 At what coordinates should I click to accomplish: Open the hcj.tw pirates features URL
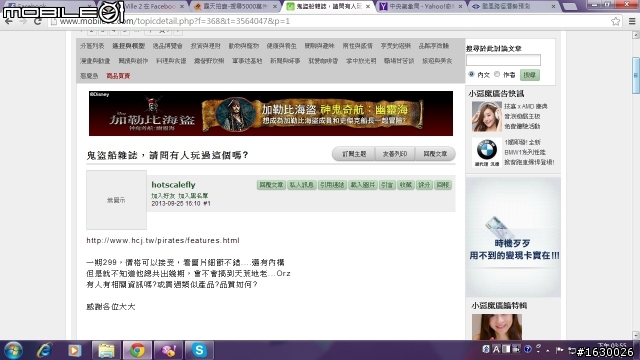tap(163, 240)
